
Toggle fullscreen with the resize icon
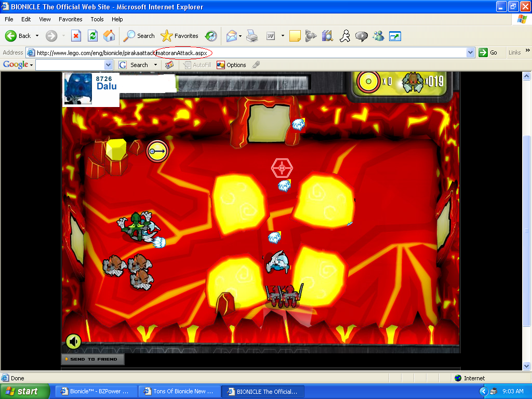(x=395, y=36)
